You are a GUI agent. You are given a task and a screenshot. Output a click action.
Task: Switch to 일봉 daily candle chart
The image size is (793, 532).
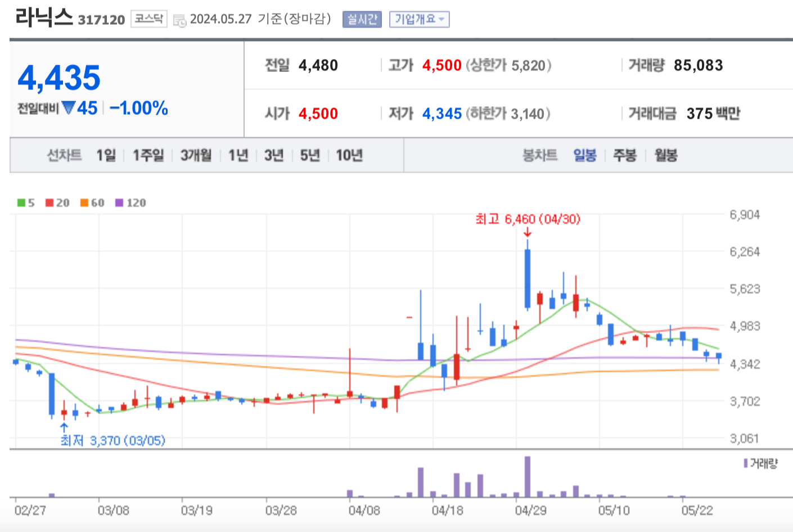pyautogui.click(x=585, y=155)
